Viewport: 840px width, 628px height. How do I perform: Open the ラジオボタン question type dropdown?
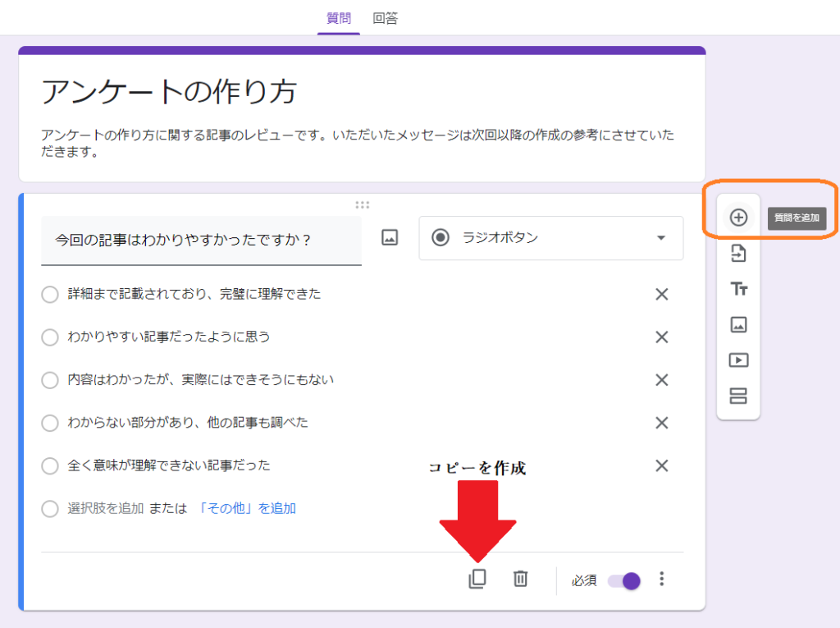tap(550, 238)
